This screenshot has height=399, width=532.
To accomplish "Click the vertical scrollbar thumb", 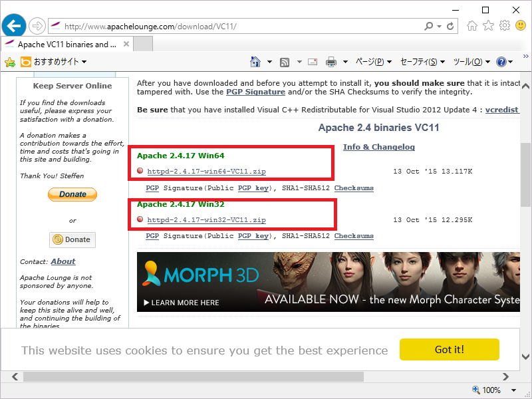I will coord(525,174).
